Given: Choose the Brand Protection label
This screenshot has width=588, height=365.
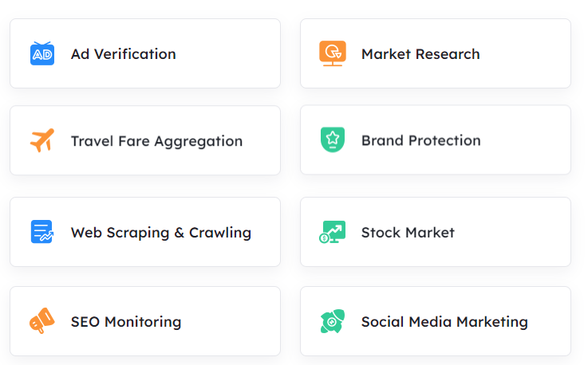Looking at the screenshot, I should pyautogui.click(x=420, y=140).
